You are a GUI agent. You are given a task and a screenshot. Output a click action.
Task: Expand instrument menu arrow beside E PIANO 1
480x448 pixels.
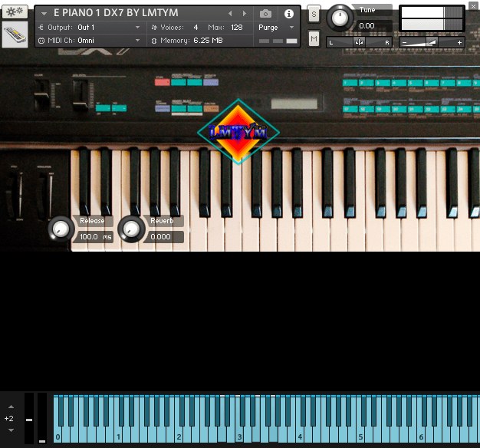[x=44, y=14]
